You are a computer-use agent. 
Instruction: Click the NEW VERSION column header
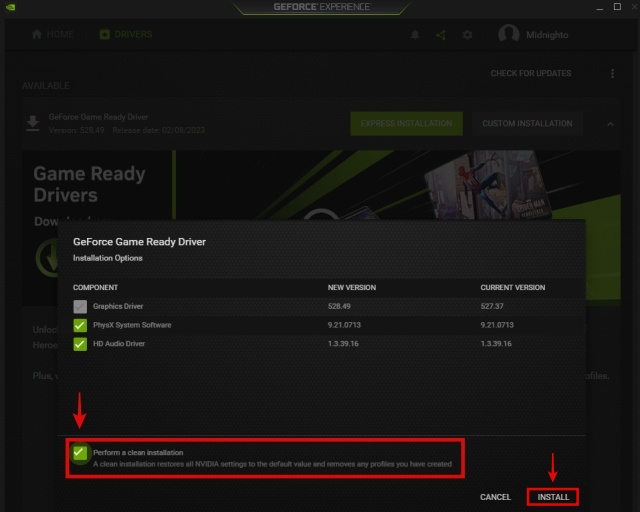pyautogui.click(x=351, y=287)
